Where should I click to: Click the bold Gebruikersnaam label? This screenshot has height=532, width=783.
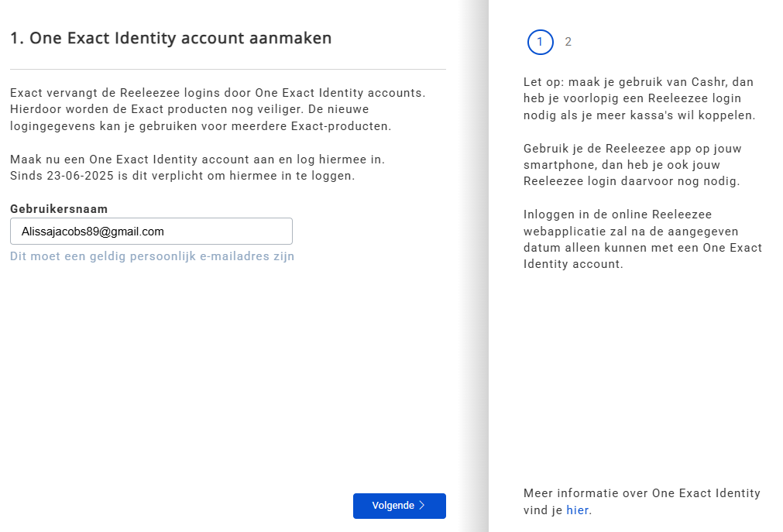tap(59, 209)
